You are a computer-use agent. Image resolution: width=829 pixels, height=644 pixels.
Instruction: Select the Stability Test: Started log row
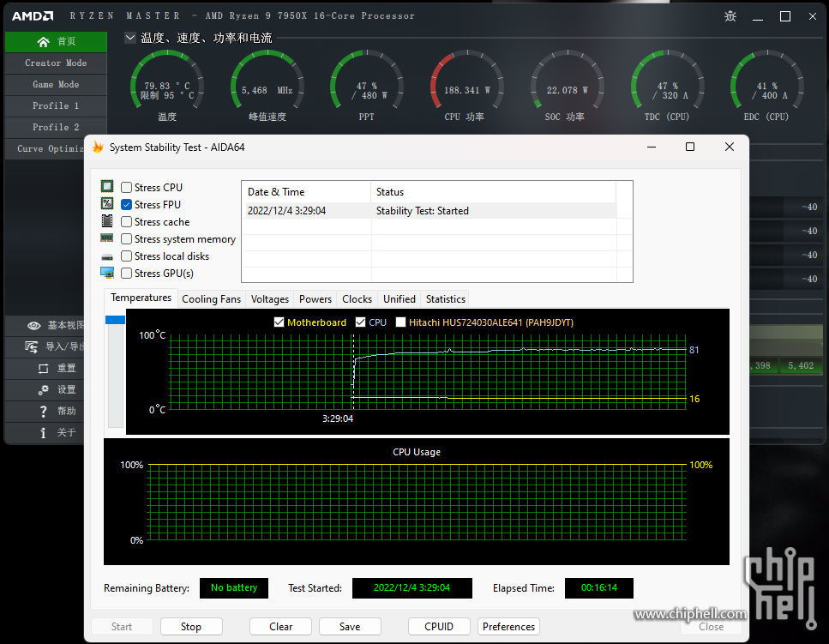point(431,210)
